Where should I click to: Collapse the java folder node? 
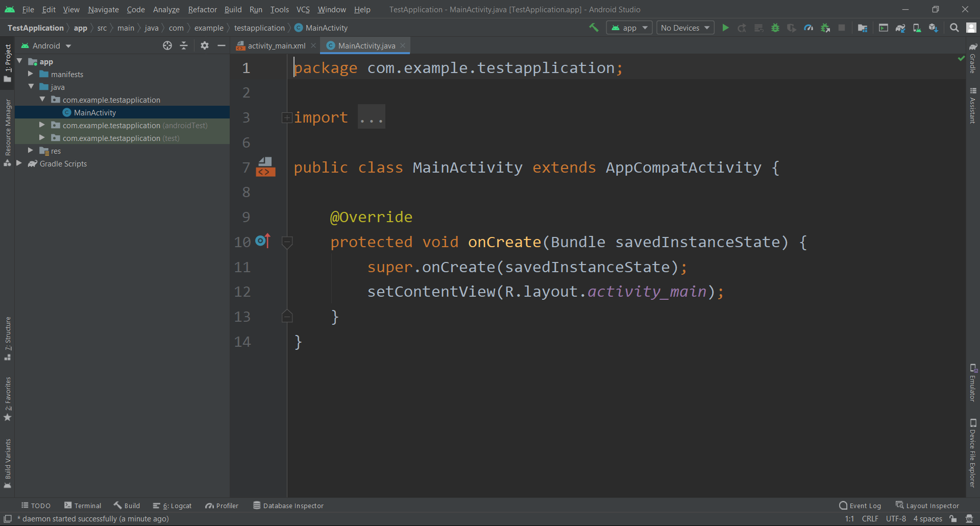point(31,87)
